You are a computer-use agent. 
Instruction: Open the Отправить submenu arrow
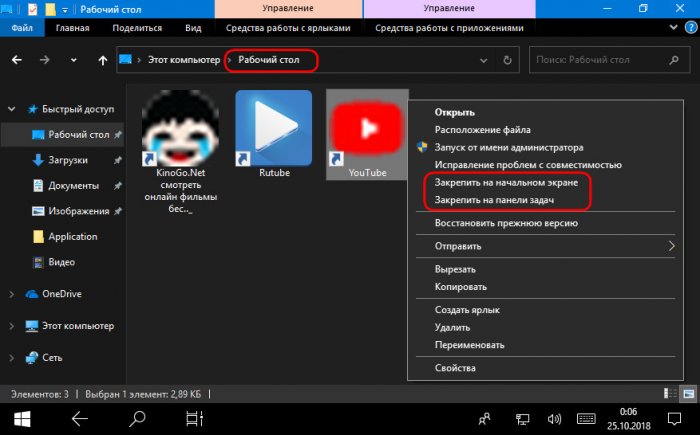[x=671, y=246]
